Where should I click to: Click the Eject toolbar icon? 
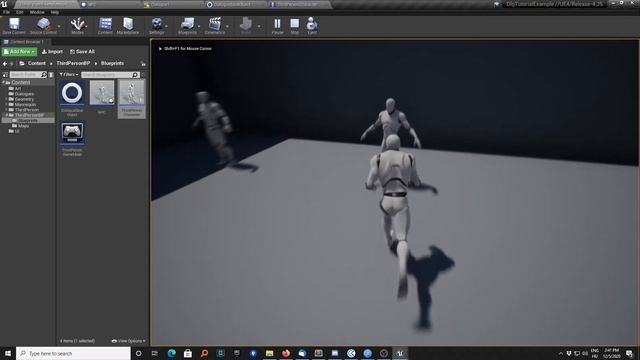click(312, 26)
